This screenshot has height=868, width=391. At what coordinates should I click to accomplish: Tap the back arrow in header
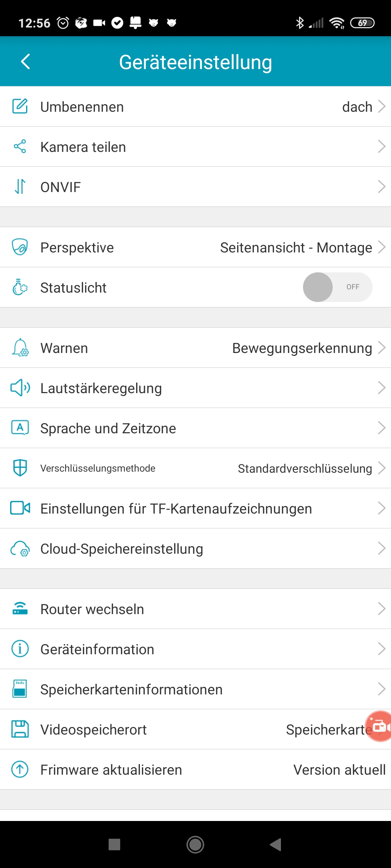pyautogui.click(x=25, y=61)
